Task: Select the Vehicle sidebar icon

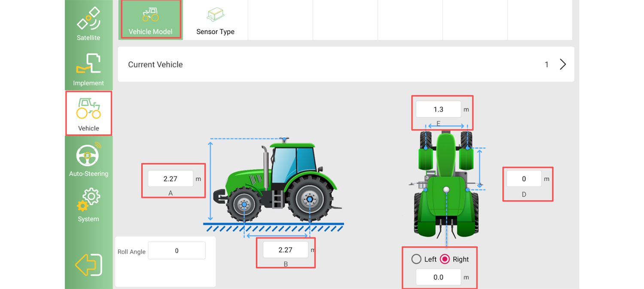Action: (x=88, y=108)
